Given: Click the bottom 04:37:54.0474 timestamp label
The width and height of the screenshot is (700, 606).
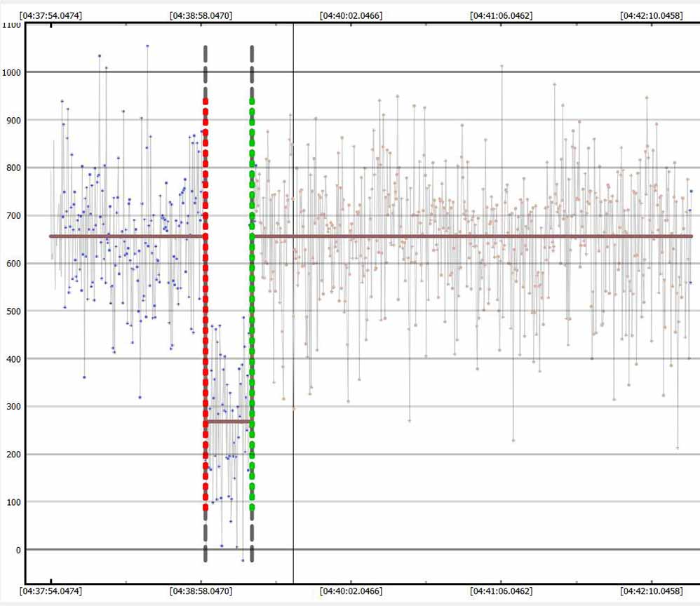Looking at the screenshot, I should (x=51, y=591).
